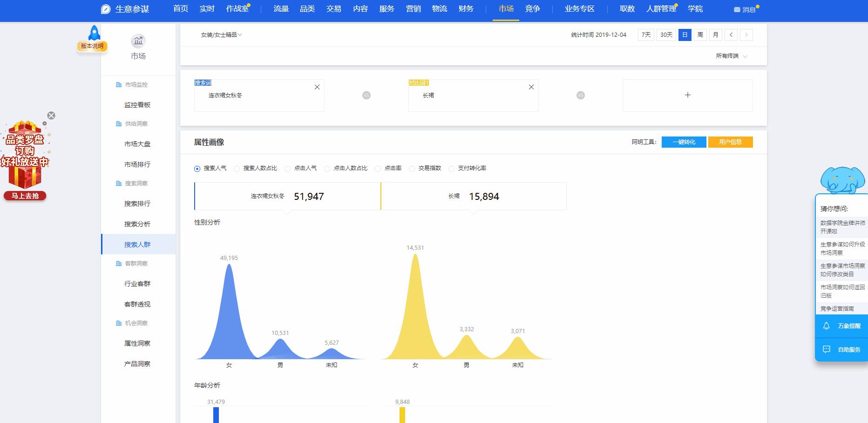Choose the 支付转化率 radio button

click(451, 169)
